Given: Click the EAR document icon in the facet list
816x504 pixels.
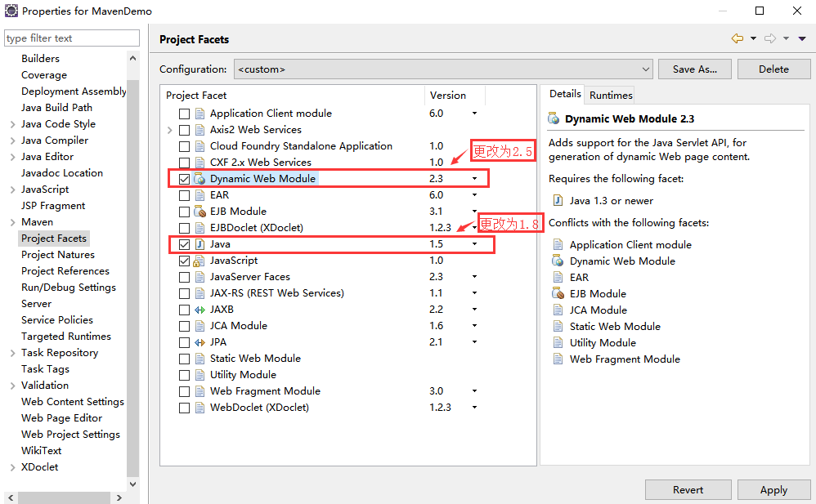Looking at the screenshot, I should tap(200, 195).
